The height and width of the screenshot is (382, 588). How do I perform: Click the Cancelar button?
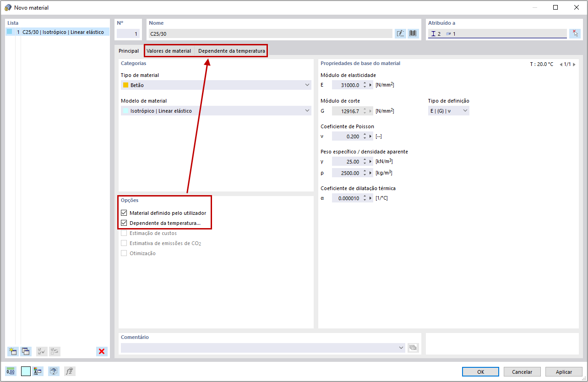click(522, 372)
